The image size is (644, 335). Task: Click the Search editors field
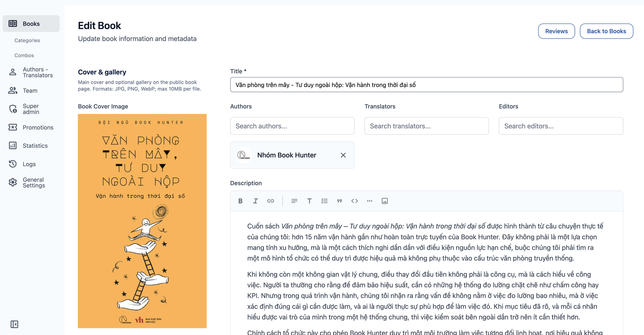(x=561, y=126)
